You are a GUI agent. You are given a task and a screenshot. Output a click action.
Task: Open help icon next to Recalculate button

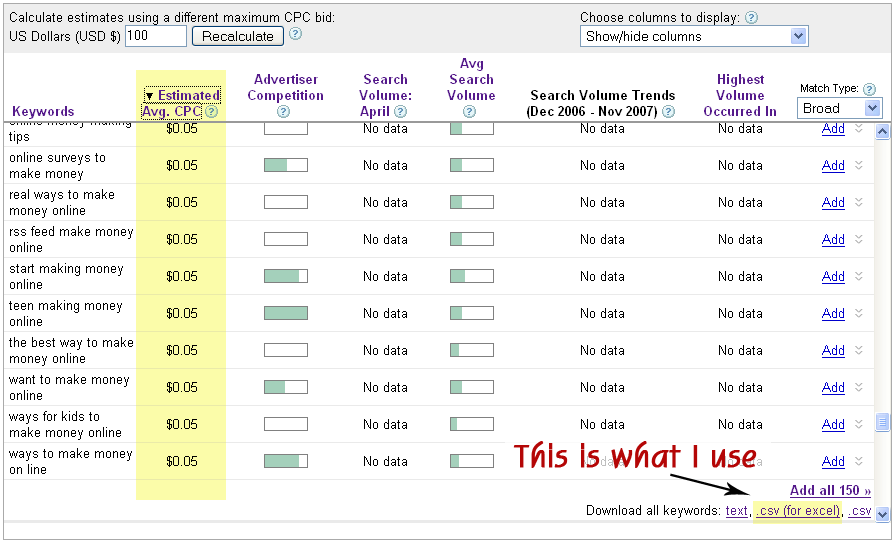coord(295,34)
